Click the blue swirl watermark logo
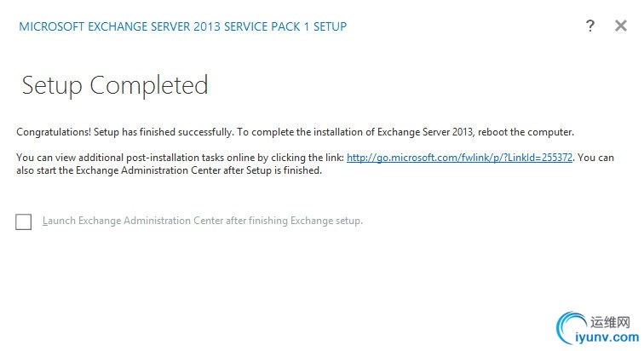644x351 pixels. (x=571, y=328)
